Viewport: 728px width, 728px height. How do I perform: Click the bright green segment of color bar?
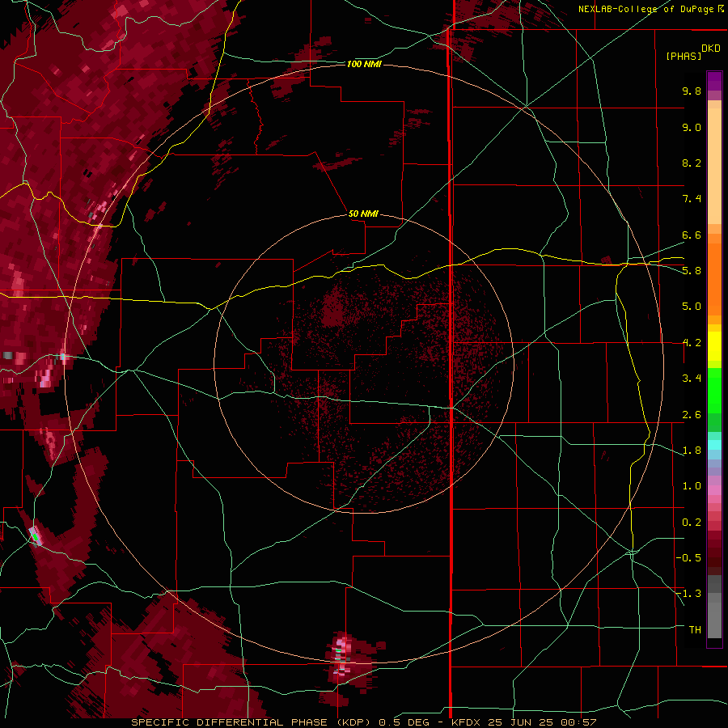coord(714,391)
